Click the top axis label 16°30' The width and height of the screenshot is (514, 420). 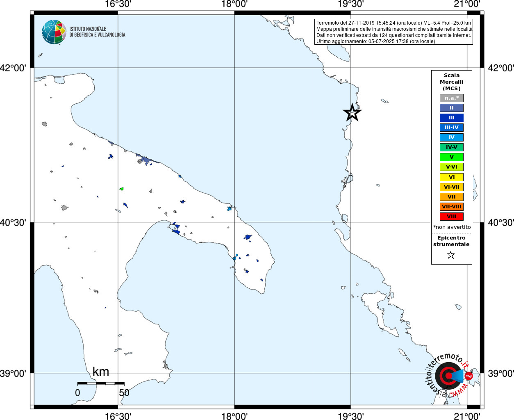point(118,4)
